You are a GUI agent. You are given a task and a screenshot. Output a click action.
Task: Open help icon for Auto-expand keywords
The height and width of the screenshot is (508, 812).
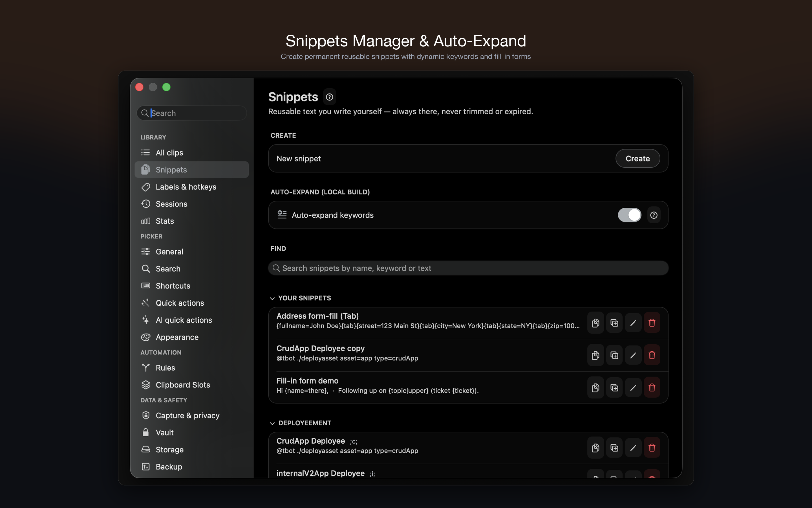[654, 215]
